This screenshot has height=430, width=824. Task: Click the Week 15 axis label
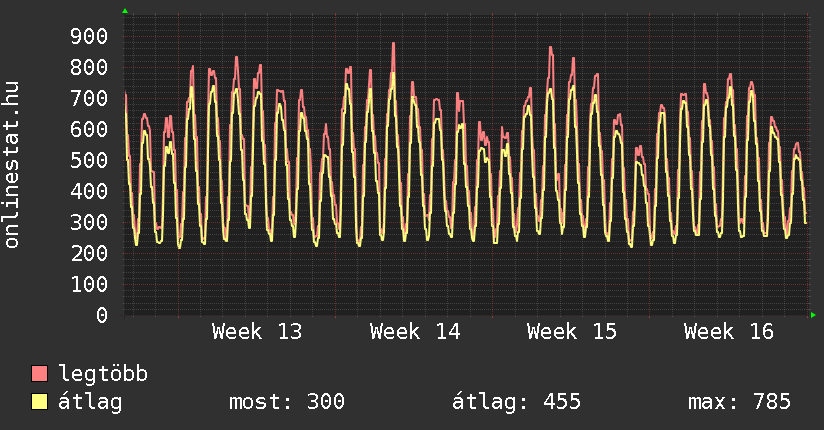pyautogui.click(x=572, y=332)
